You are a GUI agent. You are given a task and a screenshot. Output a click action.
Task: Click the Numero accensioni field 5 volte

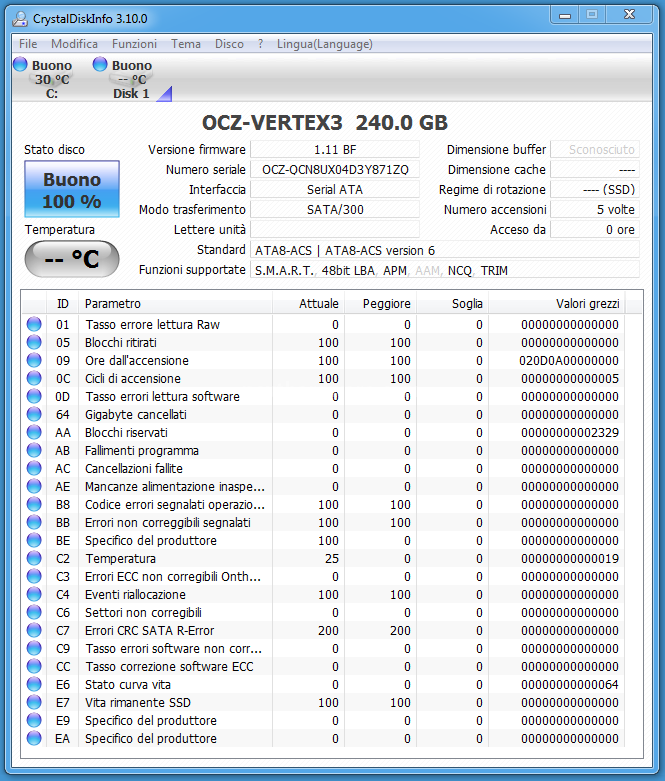595,210
